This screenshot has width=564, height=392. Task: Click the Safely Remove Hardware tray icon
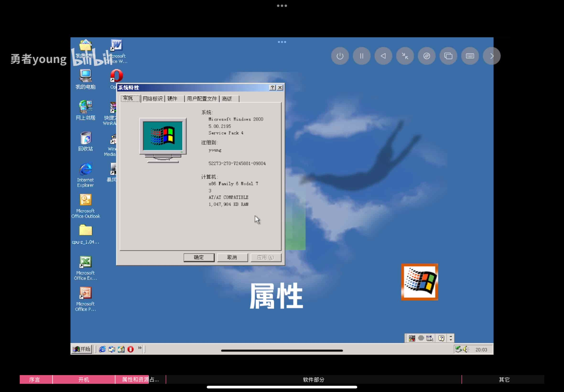pyautogui.click(x=458, y=349)
